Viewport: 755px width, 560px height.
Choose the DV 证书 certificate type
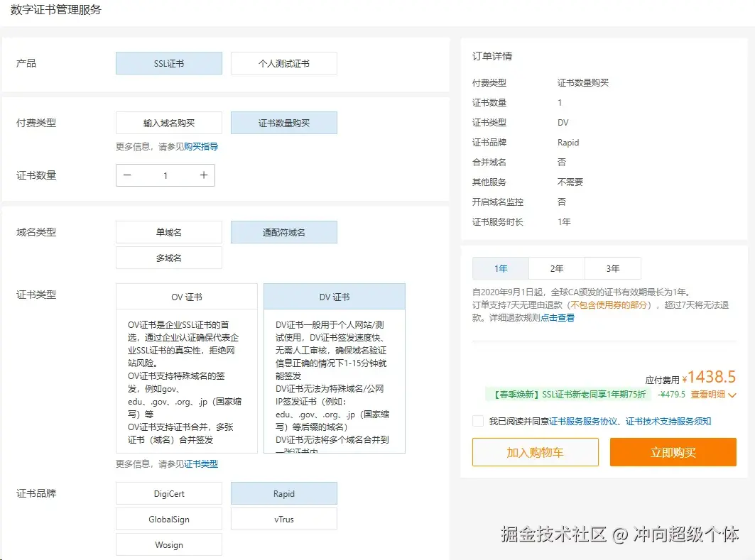coord(335,297)
